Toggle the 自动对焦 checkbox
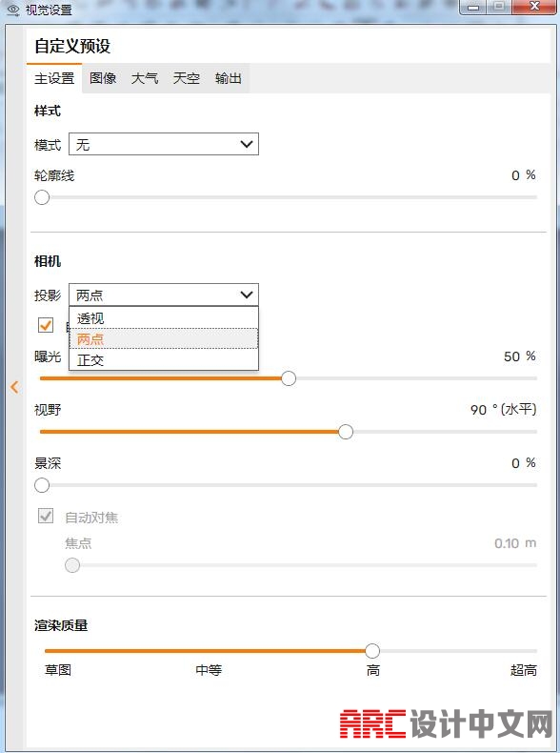Viewport: 560px width, 753px height. click(x=46, y=517)
